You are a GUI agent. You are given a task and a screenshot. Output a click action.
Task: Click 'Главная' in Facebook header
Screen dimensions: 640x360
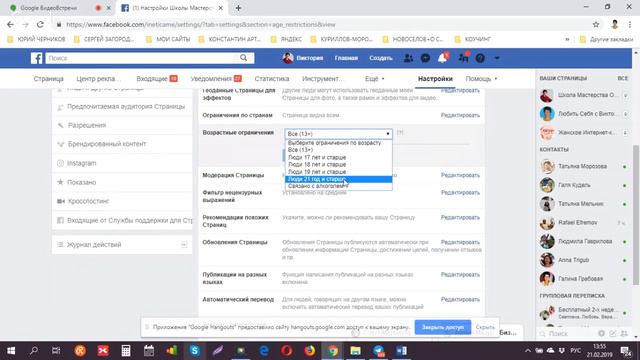tap(346, 58)
